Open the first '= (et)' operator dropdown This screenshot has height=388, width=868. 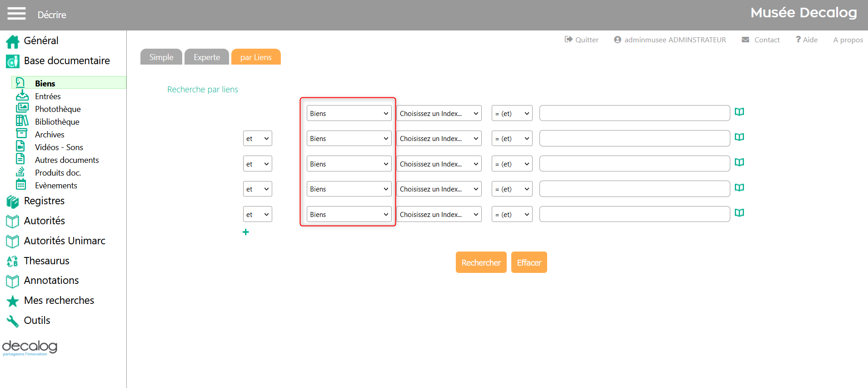click(512, 113)
